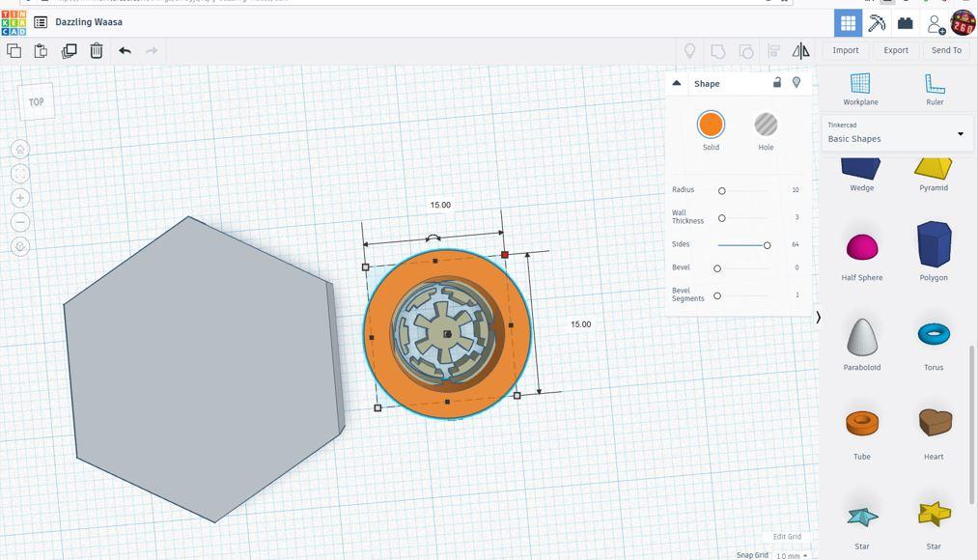Image resolution: width=978 pixels, height=560 pixels.
Task: Click the design name Dazzling Waasa
Action: tap(89, 22)
